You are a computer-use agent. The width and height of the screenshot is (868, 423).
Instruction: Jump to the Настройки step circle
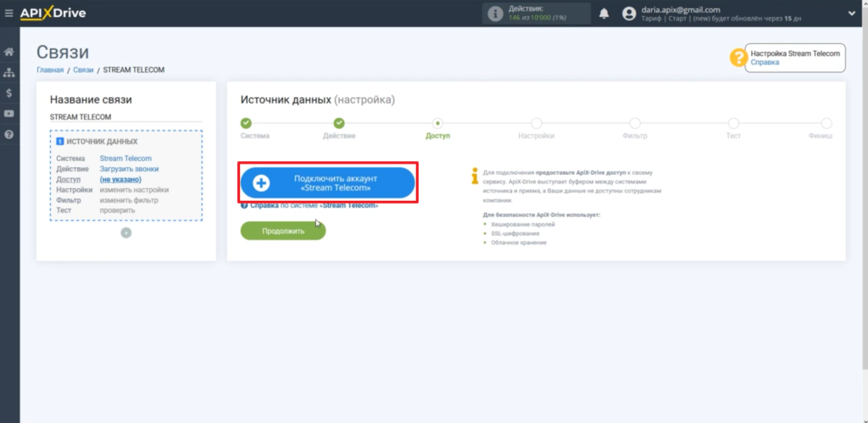pyautogui.click(x=536, y=124)
